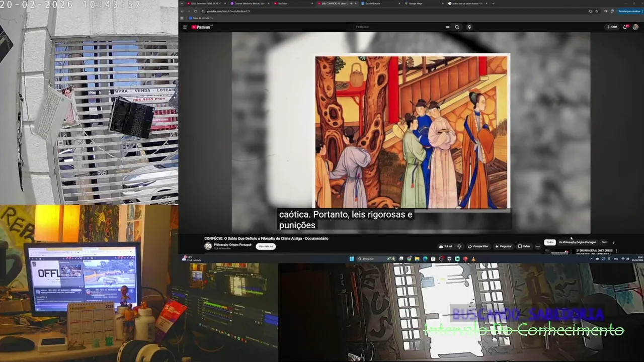Image resolution: width=644 pixels, height=362 pixels.
Task: Reload the browser page
Action: [x=195, y=11]
